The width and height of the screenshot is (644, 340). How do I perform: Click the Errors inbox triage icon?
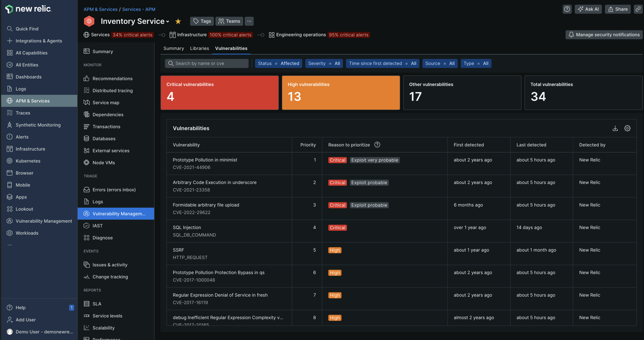(87, 189)
